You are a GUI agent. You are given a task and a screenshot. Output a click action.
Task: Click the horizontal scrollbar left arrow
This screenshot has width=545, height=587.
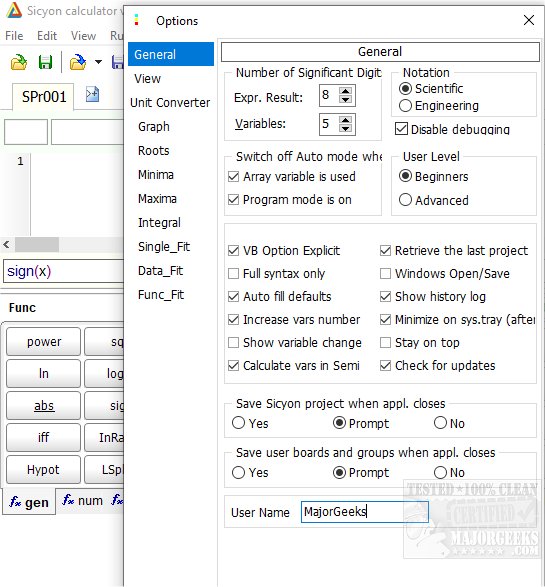6,244
